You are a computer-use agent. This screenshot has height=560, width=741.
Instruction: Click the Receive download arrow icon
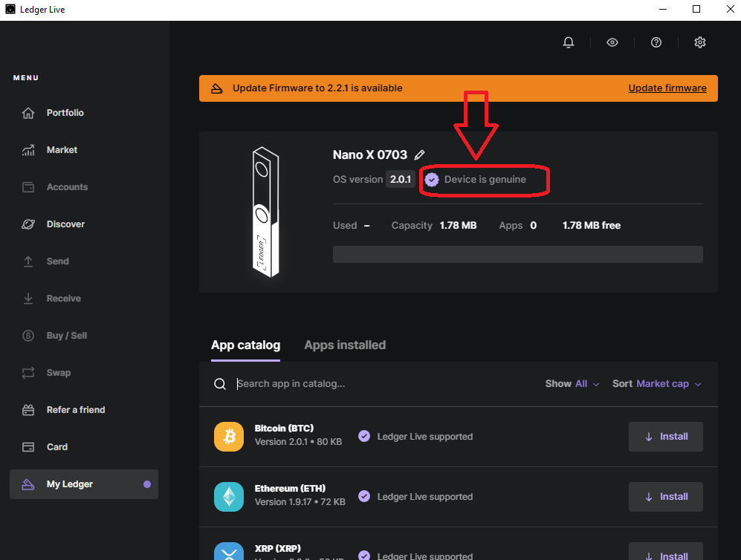28,299
